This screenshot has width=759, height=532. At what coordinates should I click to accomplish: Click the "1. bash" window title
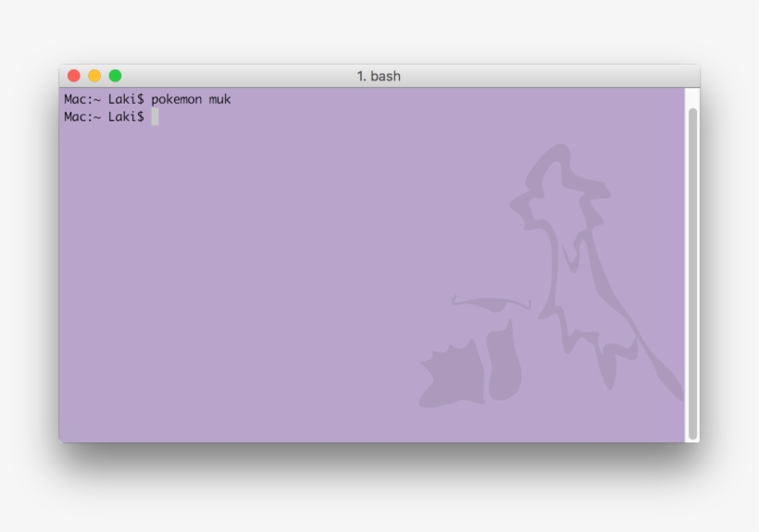[x=379, y=76]
